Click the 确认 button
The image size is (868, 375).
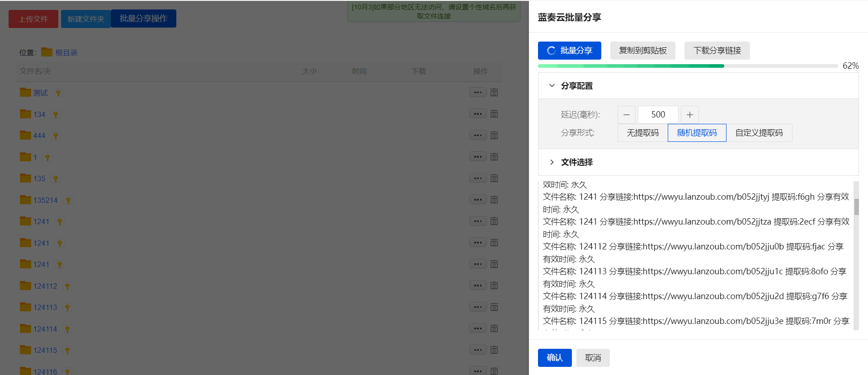(x=555, y=358)
